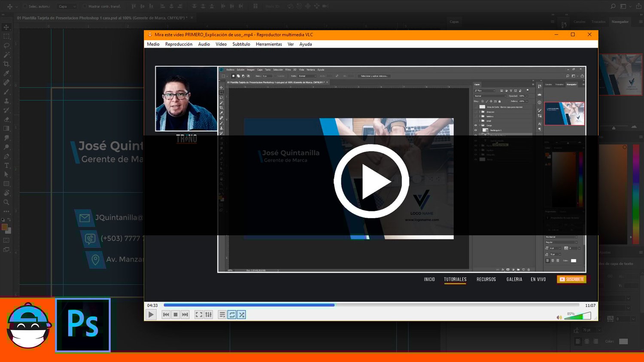Image resolution: width=644 pixels, height=362 pixels.
Task: Hide the Cargo layer group in video
Action: (475, 125)
